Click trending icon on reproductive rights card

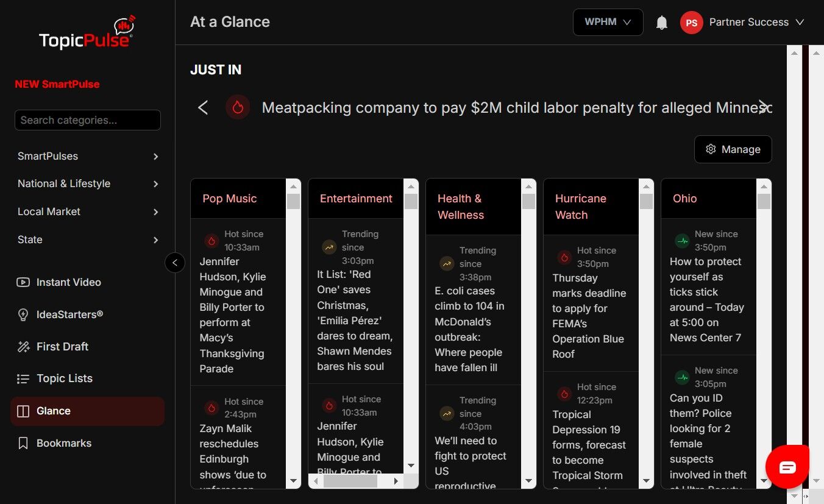point(447,414)
